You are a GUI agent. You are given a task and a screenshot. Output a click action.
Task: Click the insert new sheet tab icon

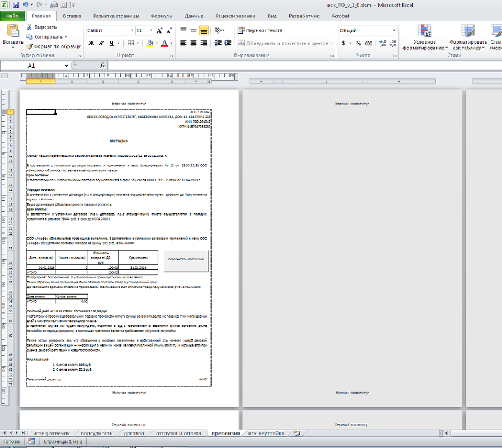coord(297,433)
